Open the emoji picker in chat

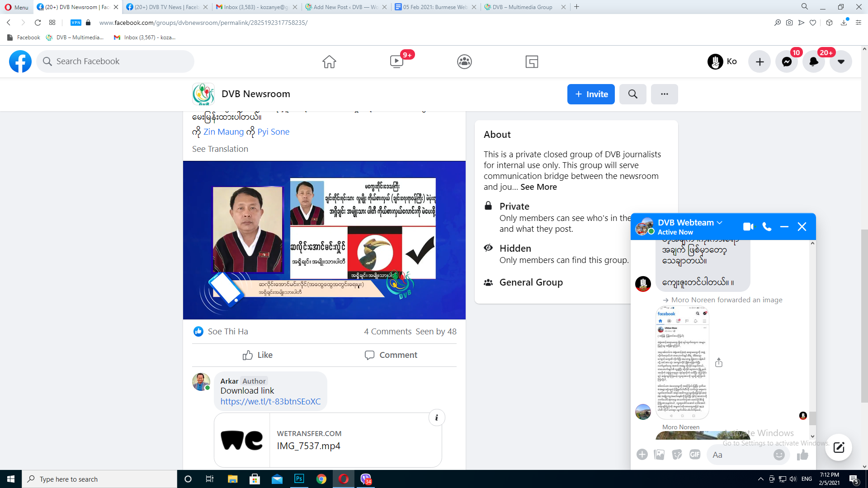point(779,455)
